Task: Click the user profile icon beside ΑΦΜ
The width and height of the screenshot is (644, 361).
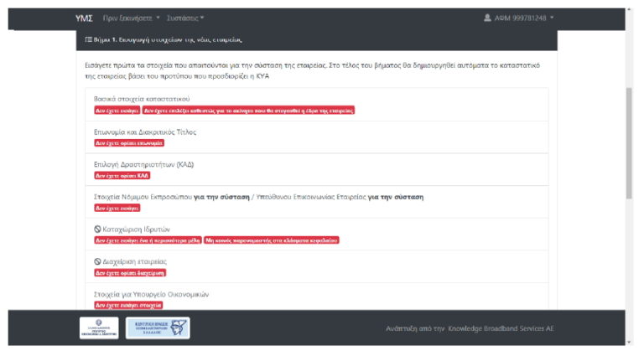Action: click(x=488, y=18)
